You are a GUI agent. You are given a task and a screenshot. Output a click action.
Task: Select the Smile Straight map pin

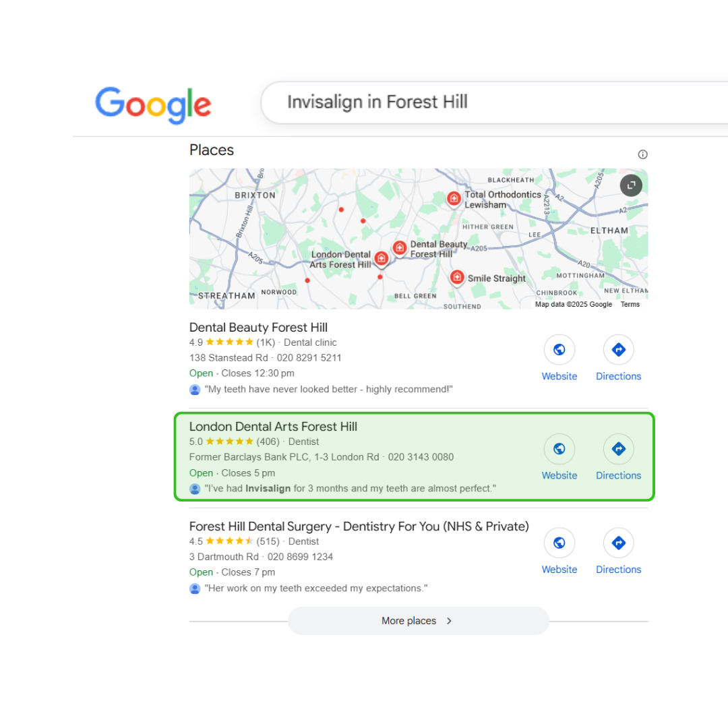coord(457,278)
